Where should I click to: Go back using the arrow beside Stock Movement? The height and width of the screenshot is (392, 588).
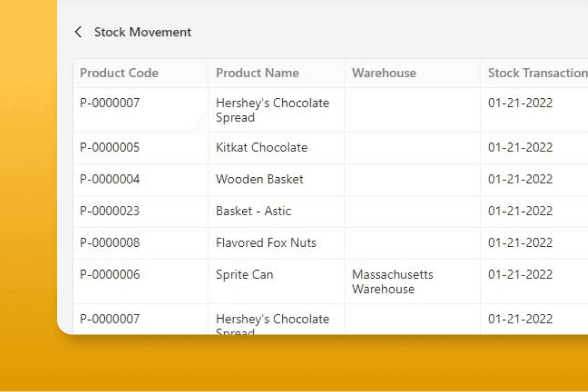[x=78, y=32]
